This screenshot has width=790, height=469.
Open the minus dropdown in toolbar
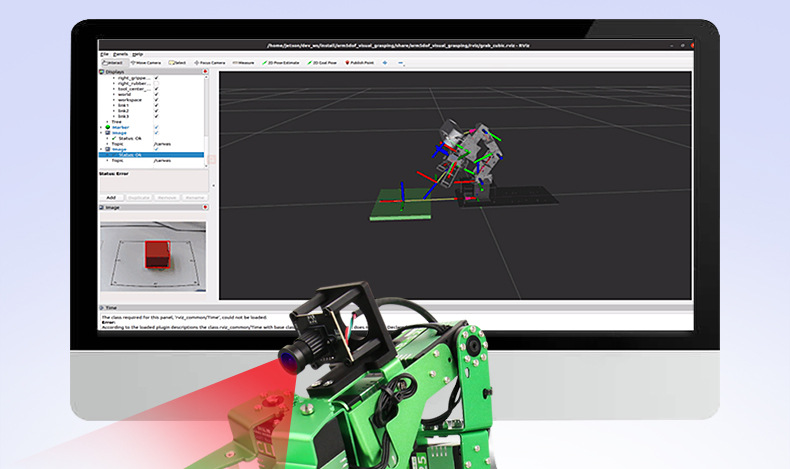(x=401, y=62)
